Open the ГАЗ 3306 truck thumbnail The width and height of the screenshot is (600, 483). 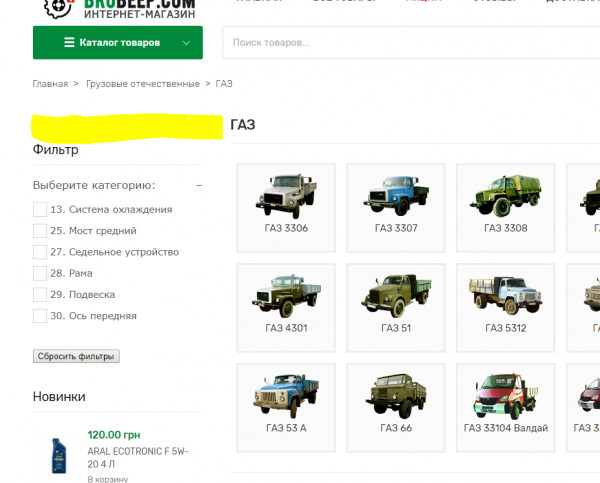pos(286,196)
